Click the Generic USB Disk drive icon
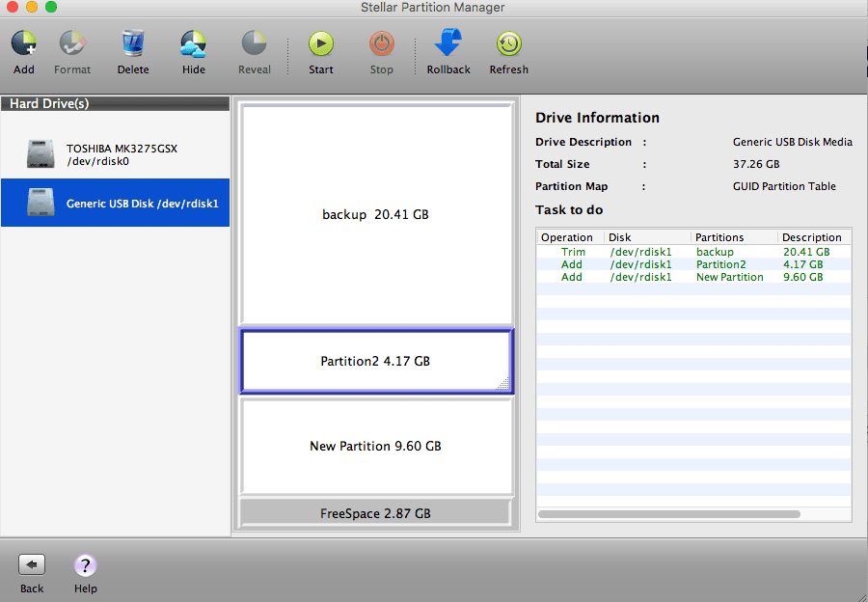Viewport: 868px width, 602px height. point(41,203)
